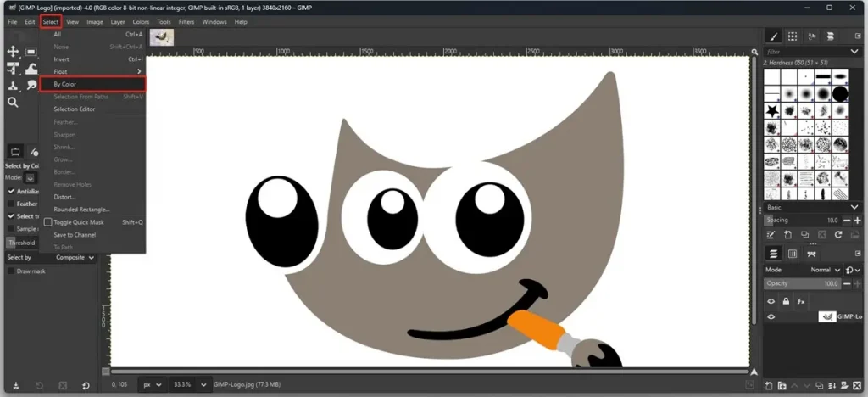The image size is (868, 397).
Task: Select the Text tool in toolbox
Action: click(14, 69)
